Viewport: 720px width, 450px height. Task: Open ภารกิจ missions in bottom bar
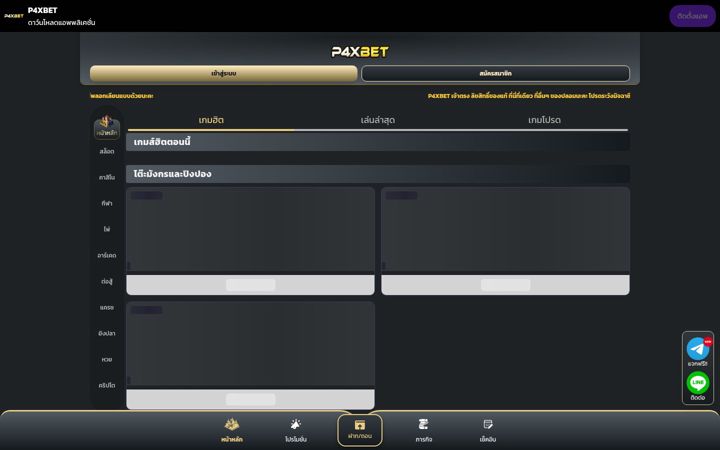coord(423,430)
